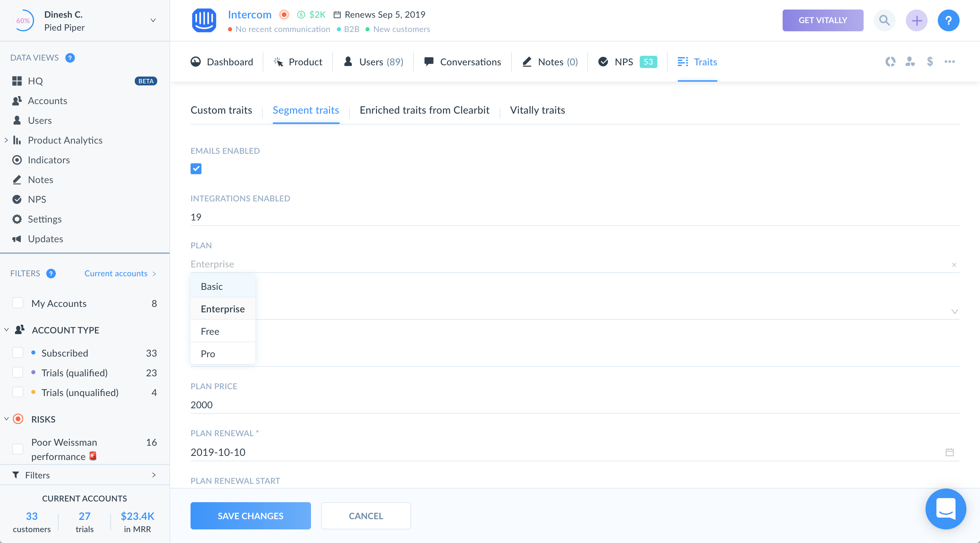Click the search magnifier icon
980x543 pixels.
(884, 20)
